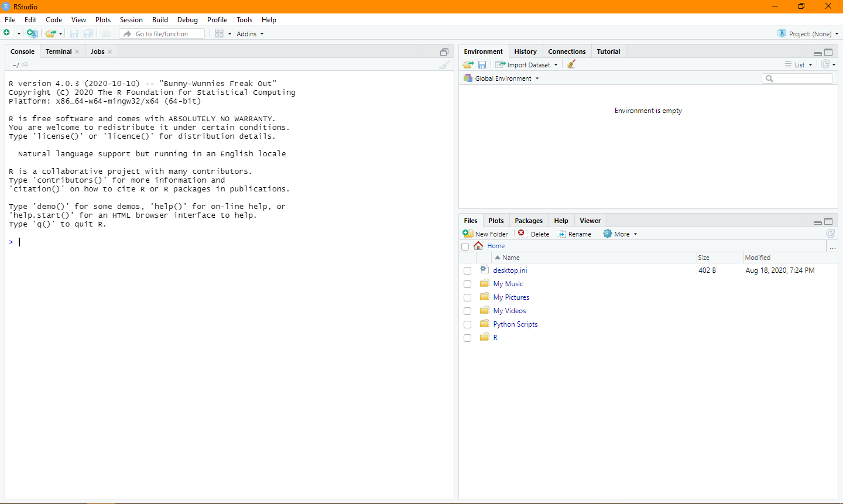Click the New File icon in main toolbar
The height and width of the screenshot is (504, 843).
tap(8, 33)
